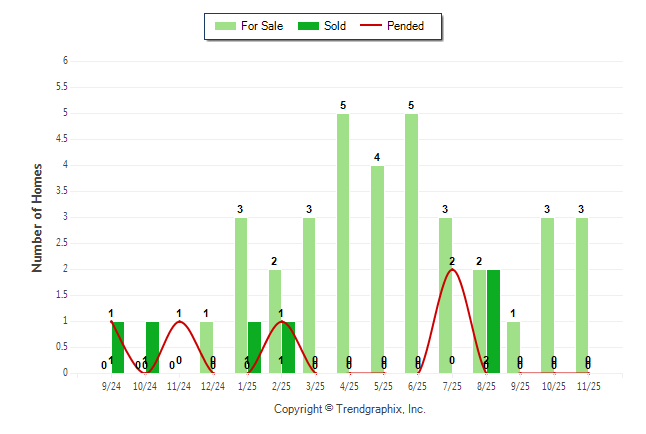The height and width of the screenshot is (434, 646).
Task: Open the Trendgraphix copyright link
Action: pyautogui.click(x=350, y=409)
